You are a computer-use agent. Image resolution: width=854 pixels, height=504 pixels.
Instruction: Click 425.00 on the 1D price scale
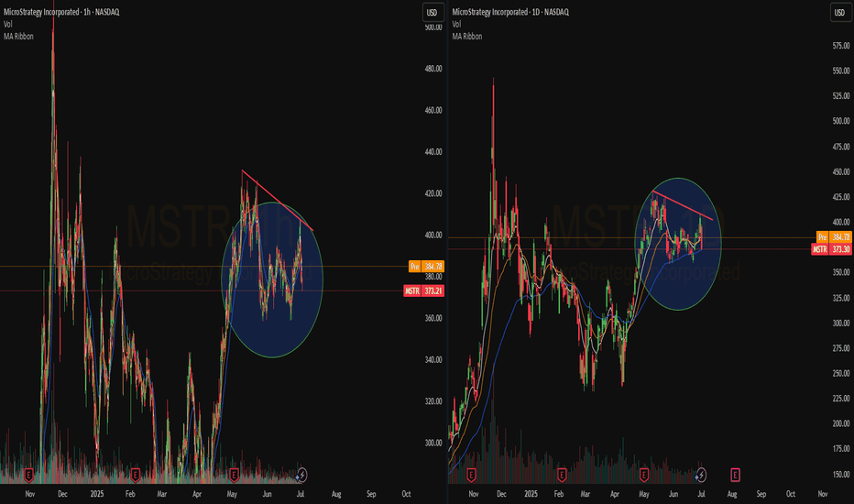[x=841, y=197]
